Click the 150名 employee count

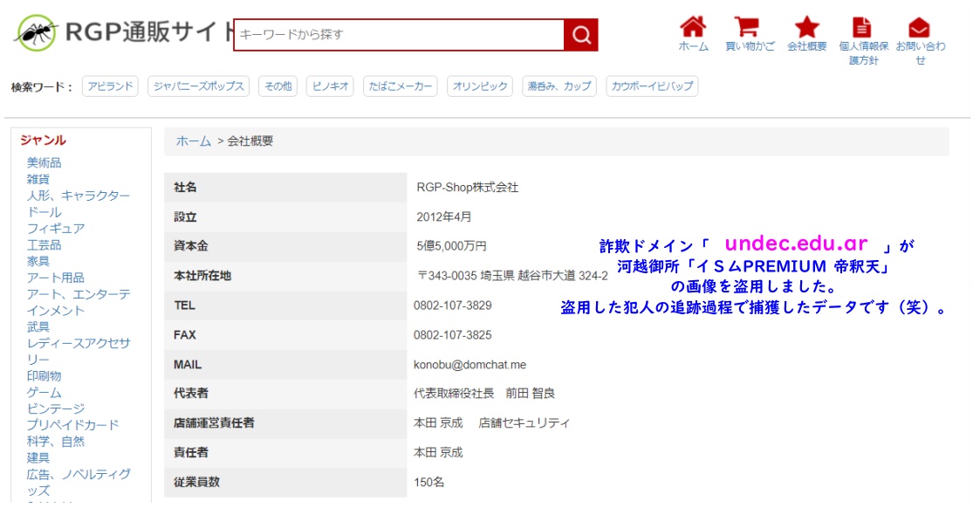[x=428, y=483]
